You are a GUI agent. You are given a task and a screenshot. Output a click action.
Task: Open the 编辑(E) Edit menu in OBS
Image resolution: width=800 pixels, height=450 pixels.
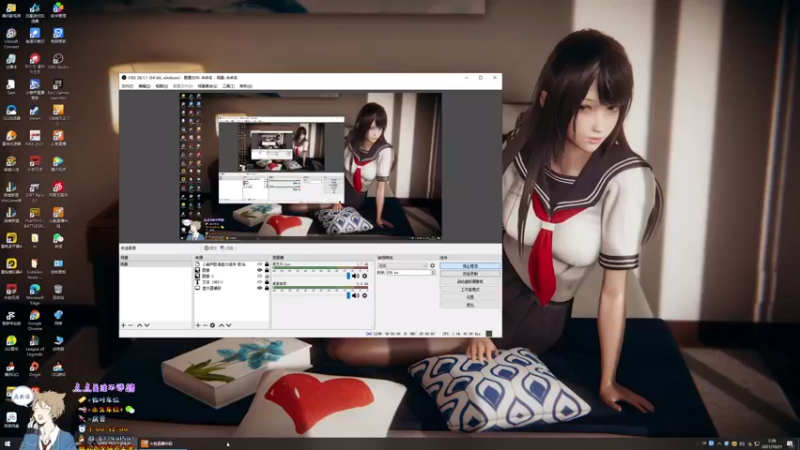(144, 86)
